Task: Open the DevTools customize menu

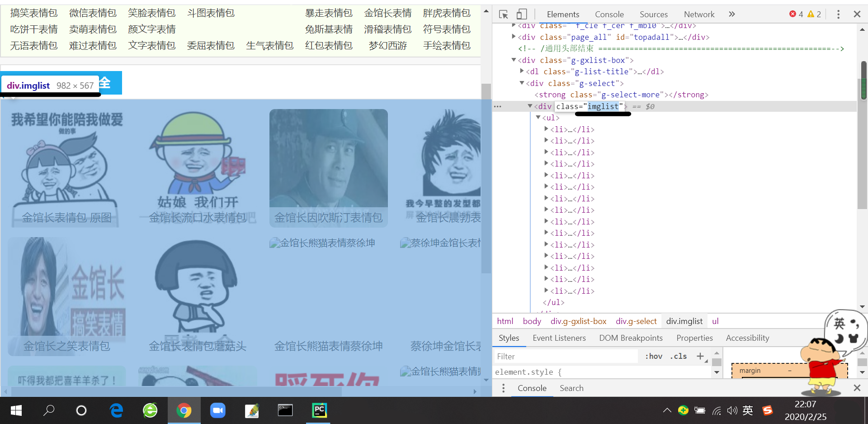Action: click(839, 14)
